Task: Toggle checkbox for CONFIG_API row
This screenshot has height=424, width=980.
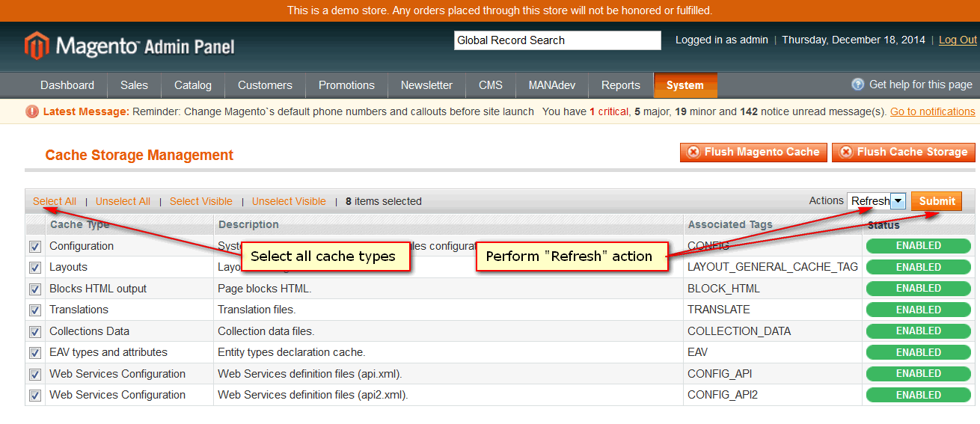Action: tap(35, 375)
